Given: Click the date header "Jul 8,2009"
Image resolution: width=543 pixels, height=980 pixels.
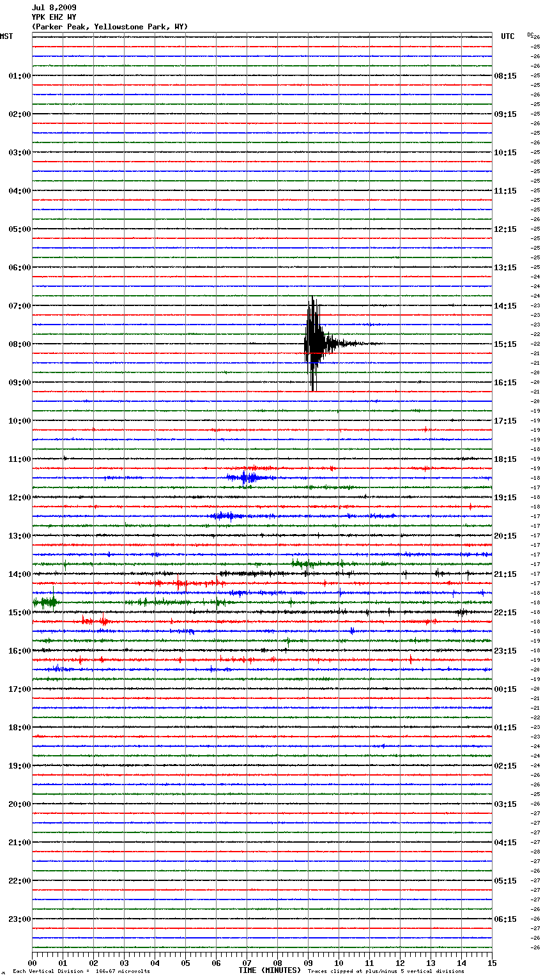Looking at the screenshot, I should coord(54,8).
